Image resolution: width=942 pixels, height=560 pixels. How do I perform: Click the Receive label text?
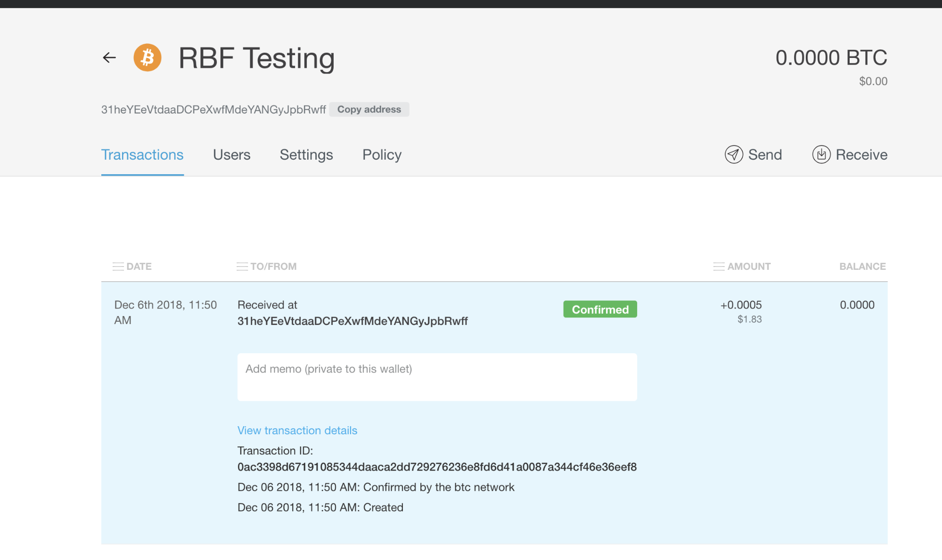[x=861, y=154]
